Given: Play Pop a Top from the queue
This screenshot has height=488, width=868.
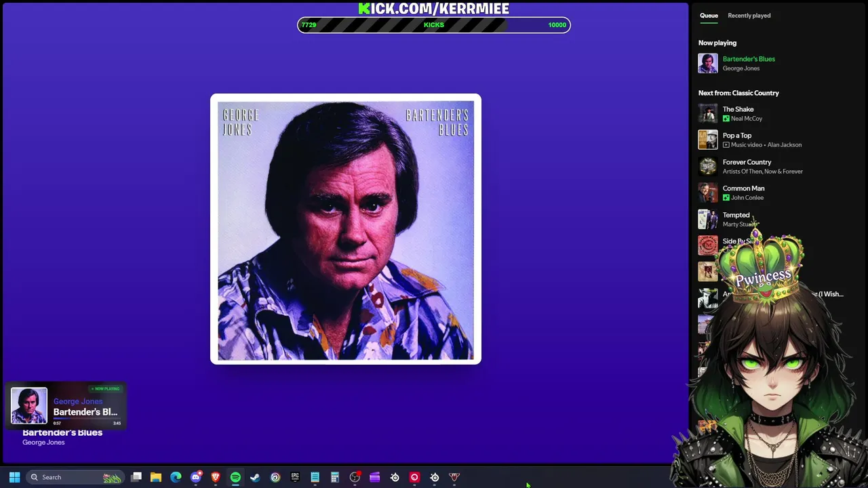Looking at the screenshot, I should click(737, 136).
